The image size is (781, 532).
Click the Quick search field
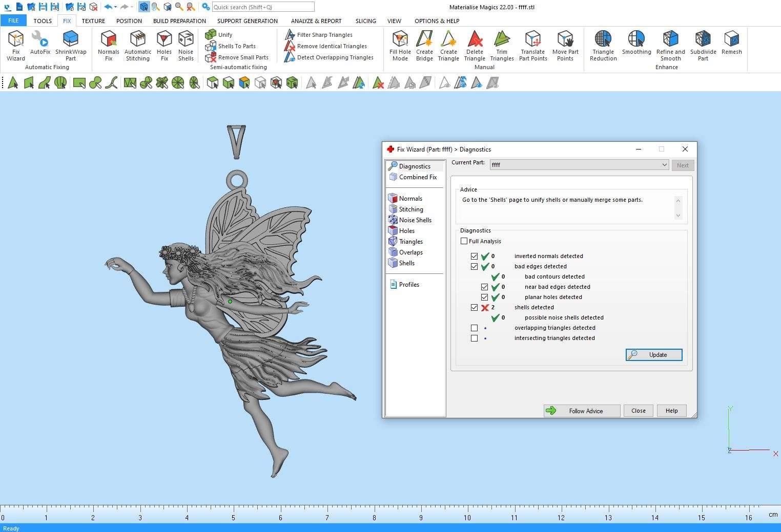tap(263, 7)
